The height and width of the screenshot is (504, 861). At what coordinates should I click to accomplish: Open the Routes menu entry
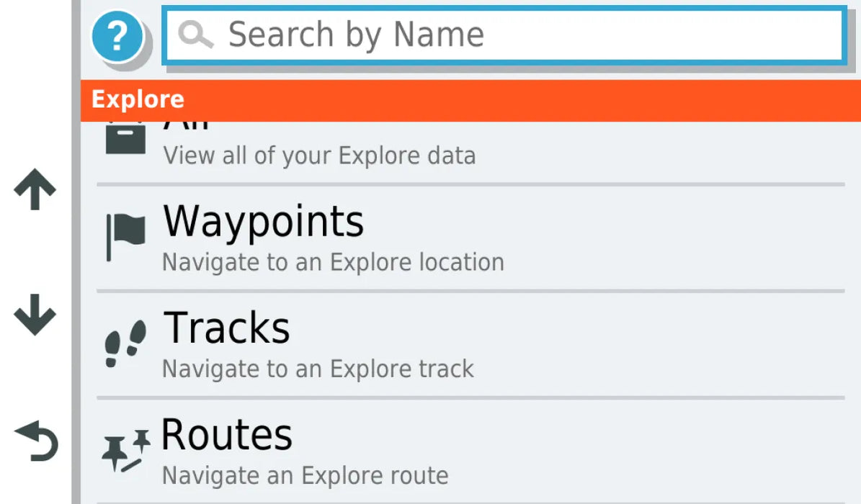tap(227, 435)
